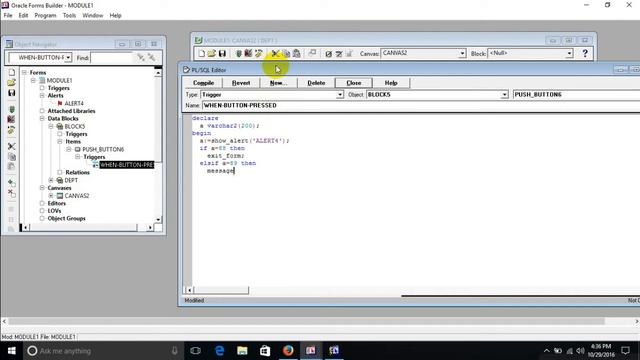
Task: Click Name field WHEN-BUTTON-PRESSED
Action: point(421,105)
